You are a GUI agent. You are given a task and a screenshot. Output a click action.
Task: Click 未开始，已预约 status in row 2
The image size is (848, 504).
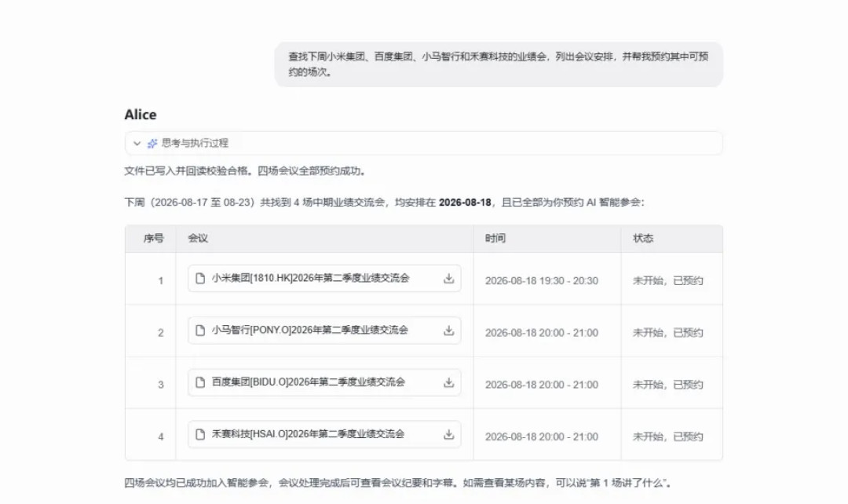pos(668,333)
